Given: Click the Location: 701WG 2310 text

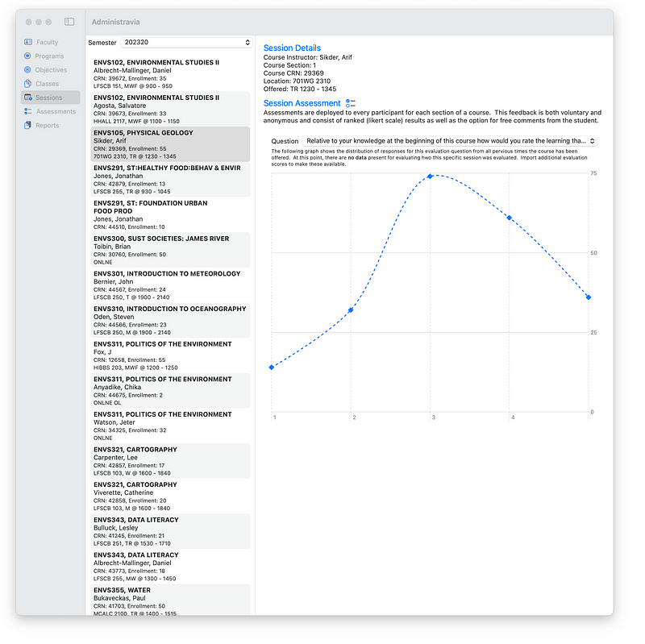Looking at the screenshot, I should pos(297,81).
